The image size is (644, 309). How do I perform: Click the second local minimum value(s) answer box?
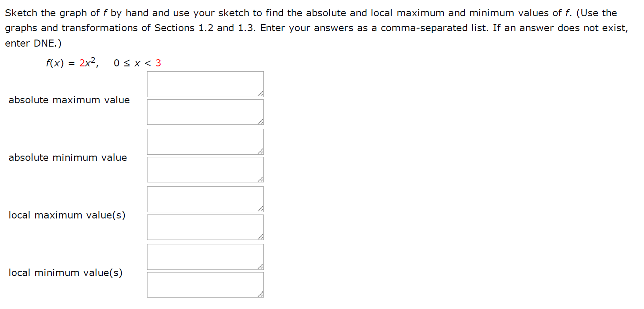[x=205, y=284]
